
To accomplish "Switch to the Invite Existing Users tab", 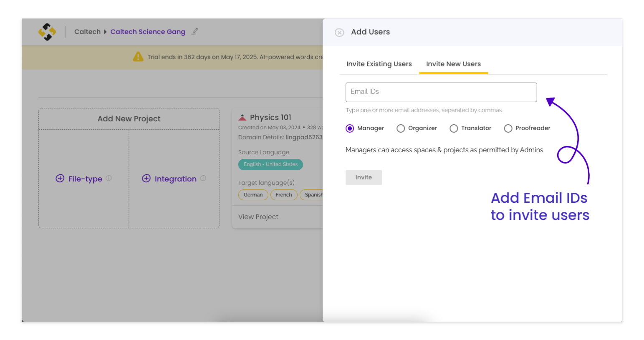I will (379, 64).
